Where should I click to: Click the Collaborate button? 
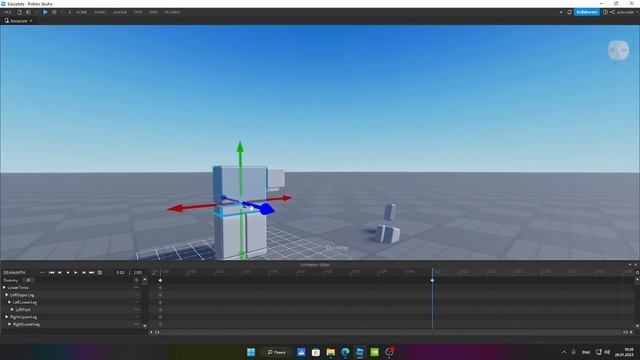click(x=587, y=12)
